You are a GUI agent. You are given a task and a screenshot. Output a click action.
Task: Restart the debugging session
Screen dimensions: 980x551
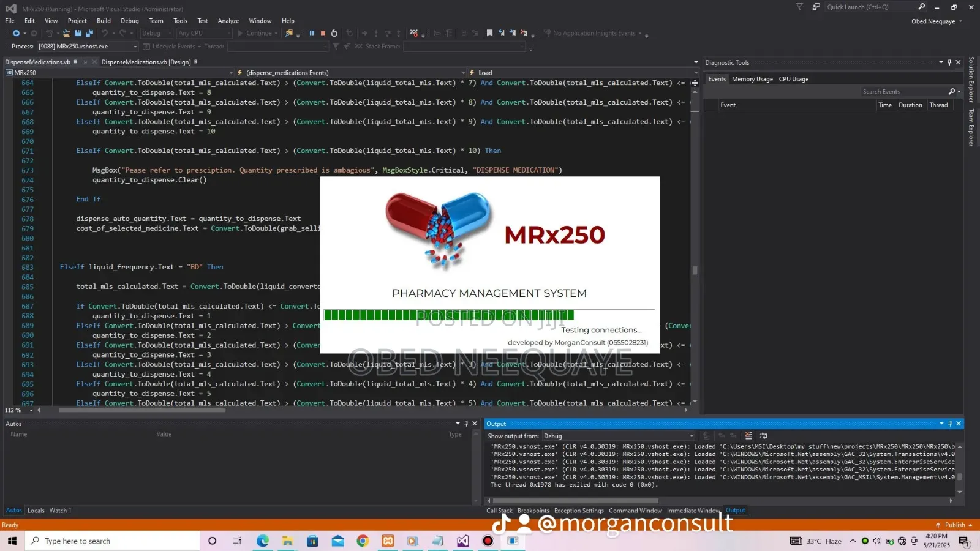point(334,33)
